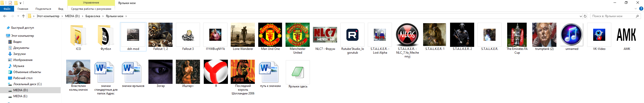Open Explorer help question mark
Image resolution: width=644 pixels, height=103 pixels.
click(x=641, y=9)
